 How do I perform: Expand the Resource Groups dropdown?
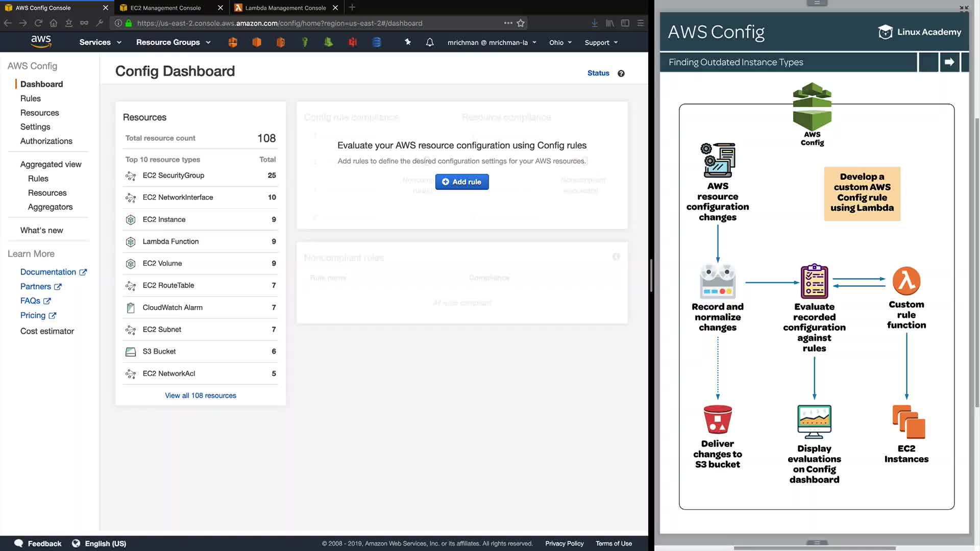[173, 42]
